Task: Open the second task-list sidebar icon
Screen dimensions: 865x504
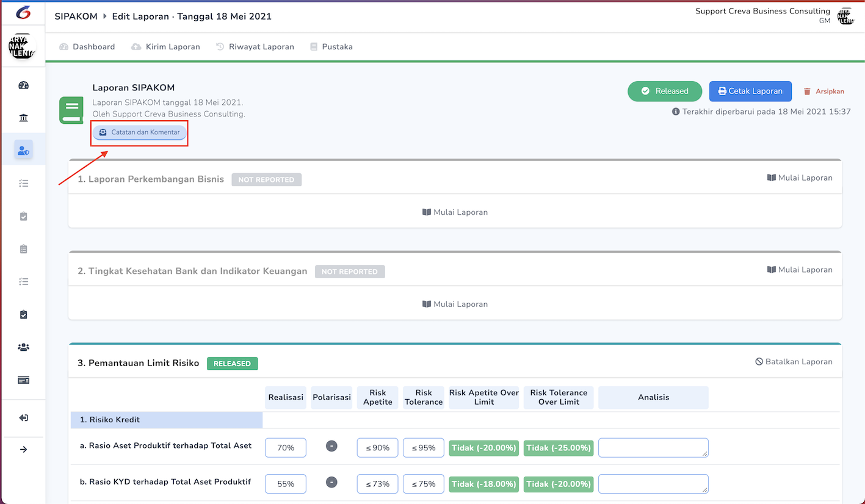Action: pos(23,282)
